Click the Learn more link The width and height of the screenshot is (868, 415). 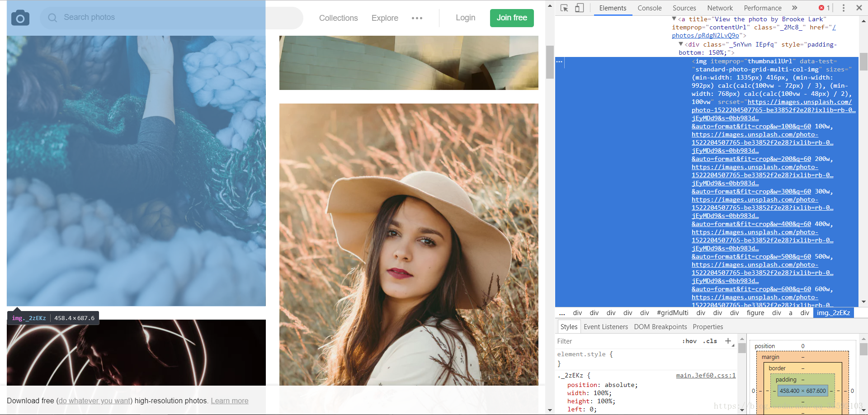tap(230, 401)
